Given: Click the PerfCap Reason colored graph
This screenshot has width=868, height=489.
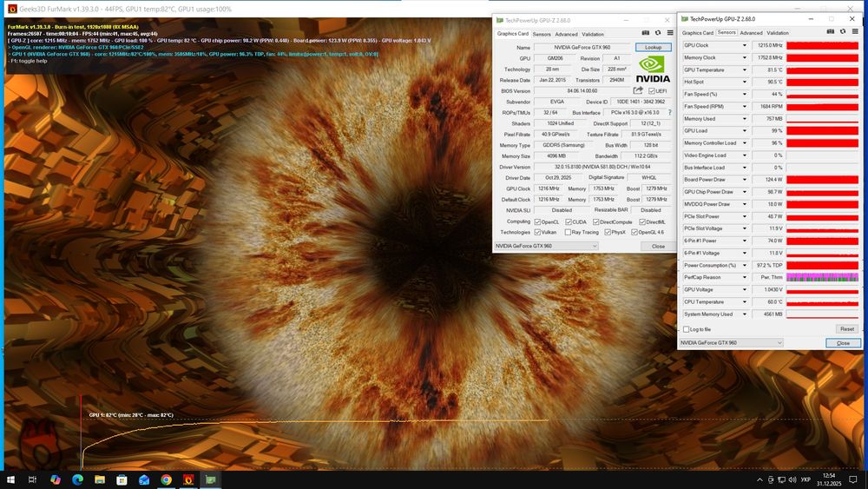Looking at the screenshot, I should pos(822,277).
